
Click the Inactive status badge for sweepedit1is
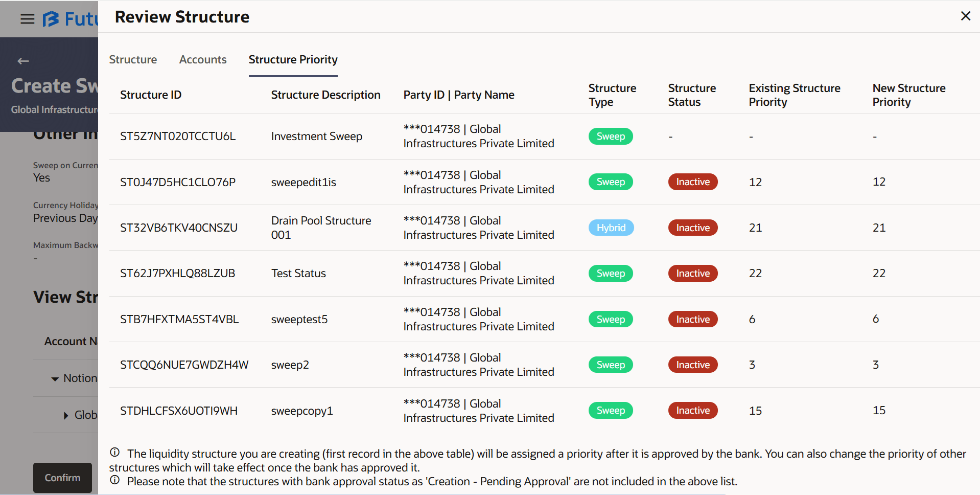[692, 182]
